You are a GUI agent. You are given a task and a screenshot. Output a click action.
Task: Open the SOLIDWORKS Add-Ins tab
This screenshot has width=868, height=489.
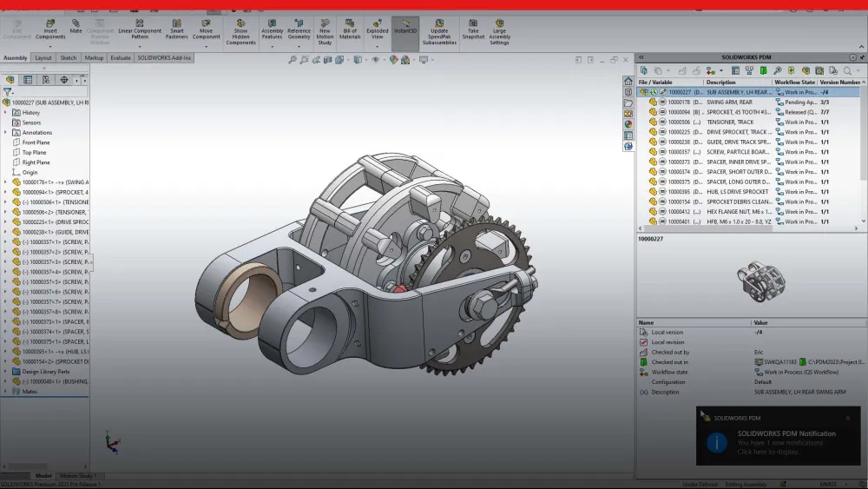tap(164, 58)
